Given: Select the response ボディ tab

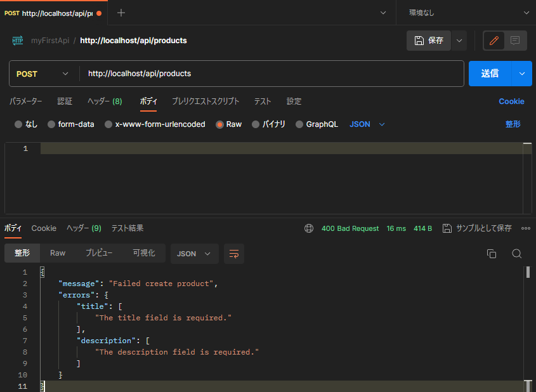Looking at the screenshot, I should 13,228.
